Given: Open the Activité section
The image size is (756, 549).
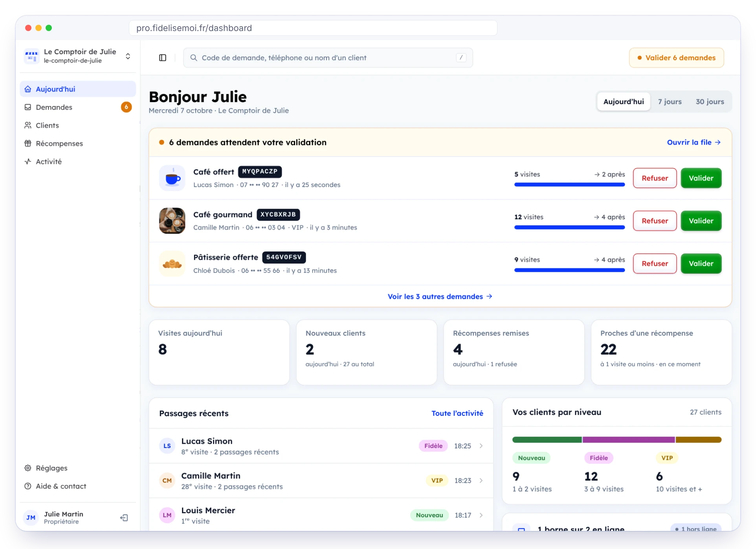Looking at the screenshot, I should (x=78, y=162).
